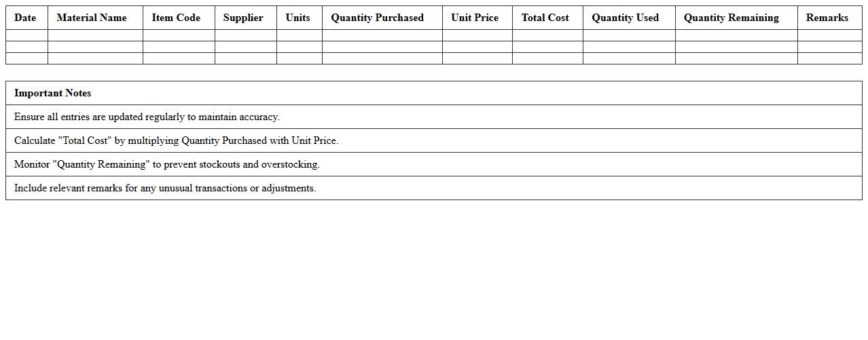Click the Unit Price column header
This screenshot has height=340, width=868.
[x=475, y=18]
